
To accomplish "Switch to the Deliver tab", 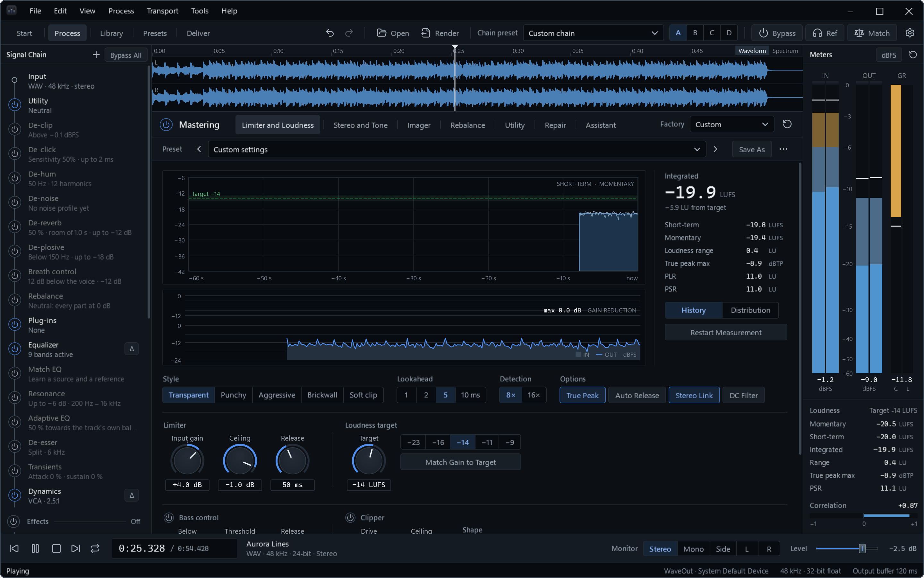I will coord(198,33).
